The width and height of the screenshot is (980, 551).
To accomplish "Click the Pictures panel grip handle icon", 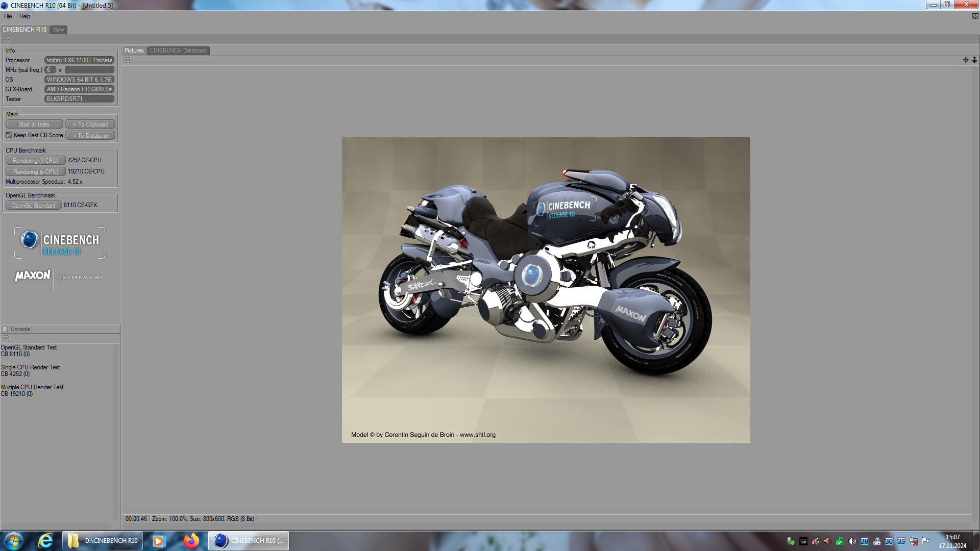I will point(127,60).
